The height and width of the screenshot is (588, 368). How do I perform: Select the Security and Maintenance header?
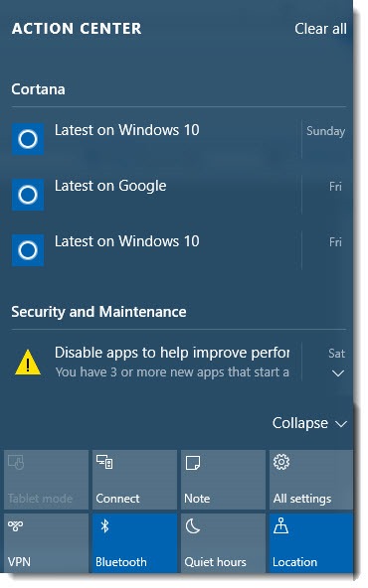[x=98, y=312]
